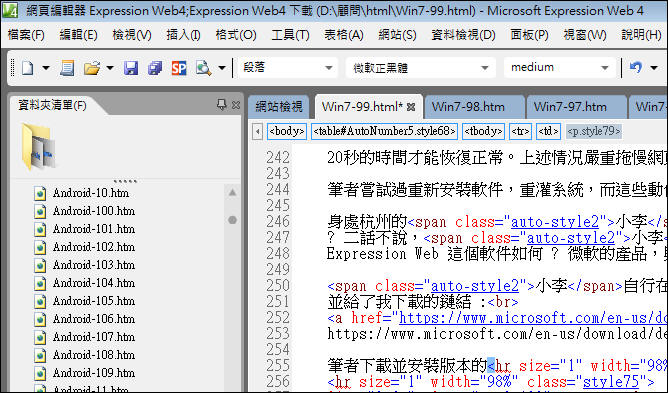Select the Android-101.htm file
The height and width of the screenshot is (393, 668).
(x=85, y=229)
